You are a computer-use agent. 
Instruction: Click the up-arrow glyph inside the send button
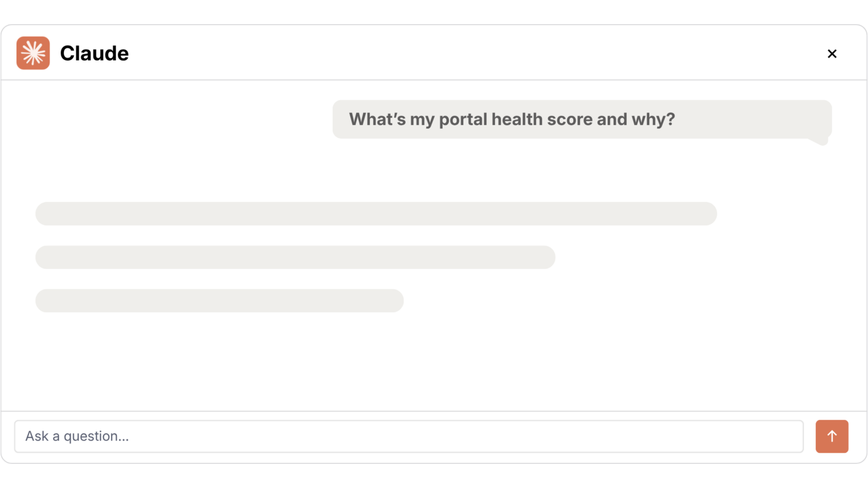[x=832, y=436]
